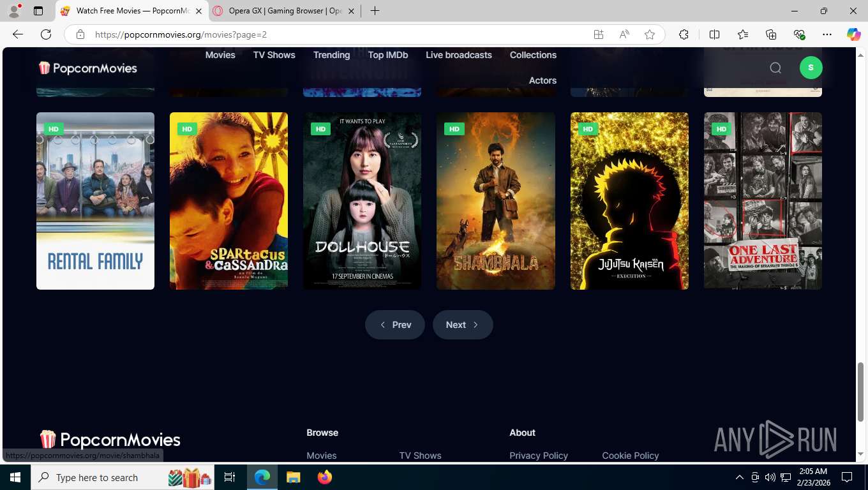Click the PopcornMovies footer logo
Image resolution: width=868 pixels, height=490 pixels.
[110, 440]
